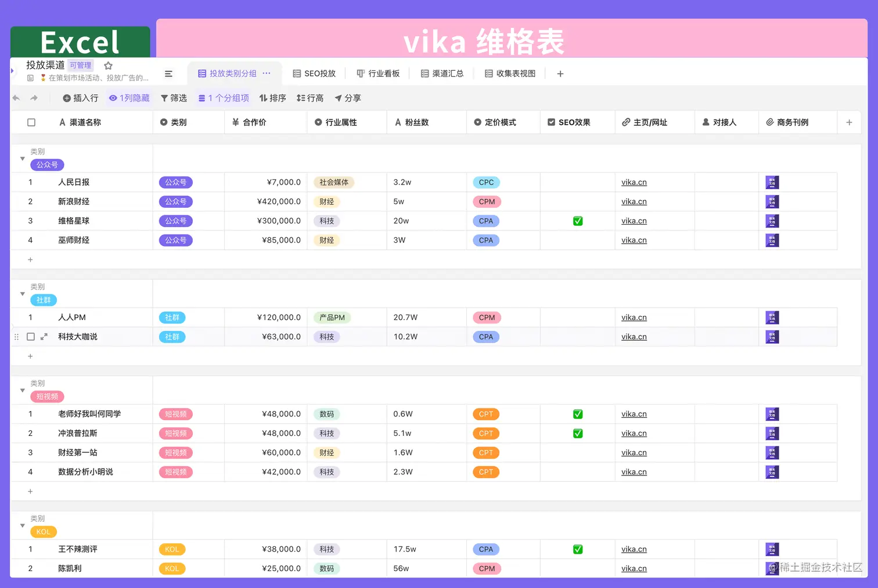Adjust row height with 行高
Screen dimensions: 878x588
[x=310, y=98]
